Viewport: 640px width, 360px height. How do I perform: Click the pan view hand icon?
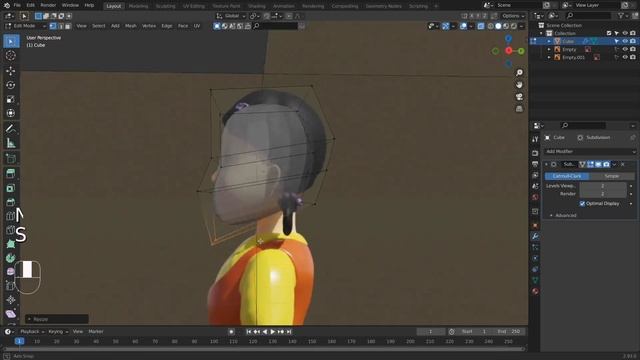click(519, 84)
